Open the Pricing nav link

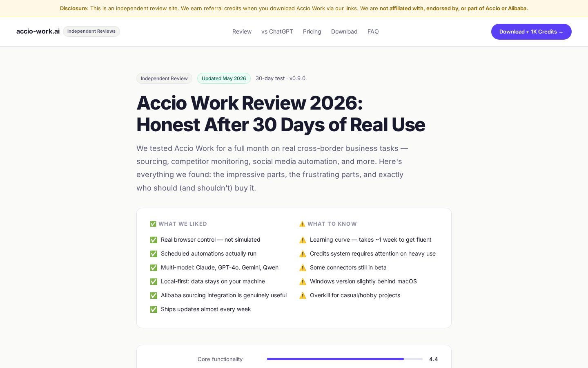(312, 31)
